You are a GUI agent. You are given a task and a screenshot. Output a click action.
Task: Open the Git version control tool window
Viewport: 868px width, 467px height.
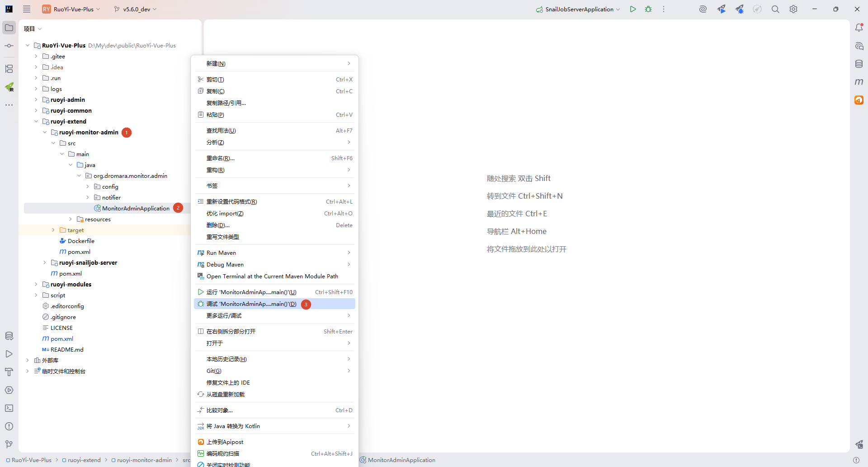(x=9, y=444)
